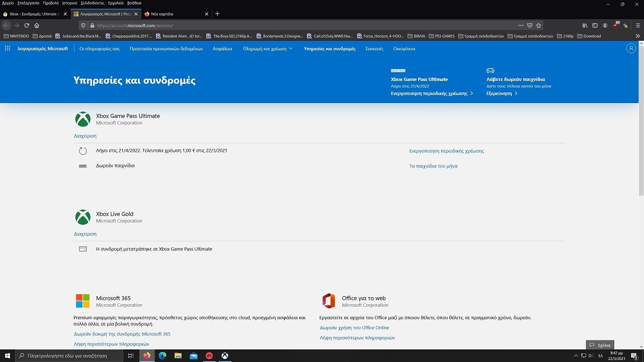This screenshot has height=362, width=644.
Task: Click the Xbox Live Gold logo
Action: pos(83,217)
